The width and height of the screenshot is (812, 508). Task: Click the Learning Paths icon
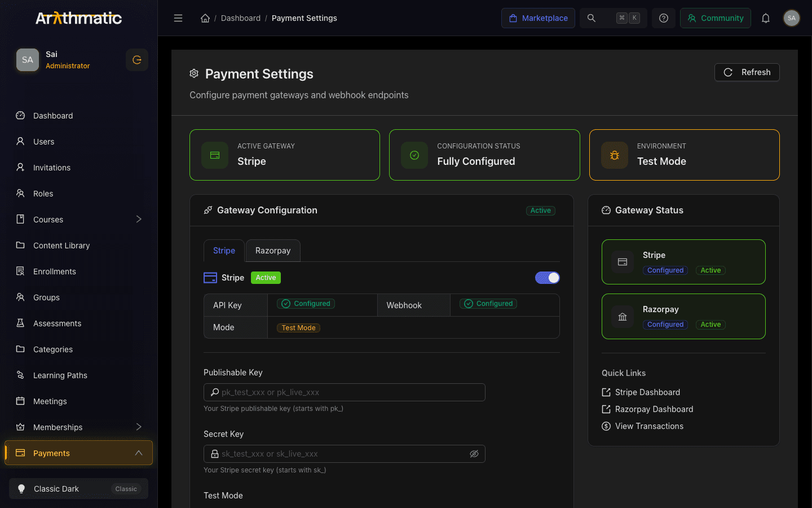coord(20,375)
